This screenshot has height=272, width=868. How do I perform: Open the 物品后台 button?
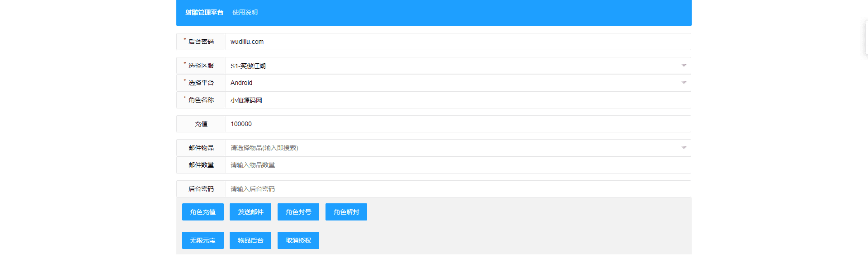(x=250, y=240)
